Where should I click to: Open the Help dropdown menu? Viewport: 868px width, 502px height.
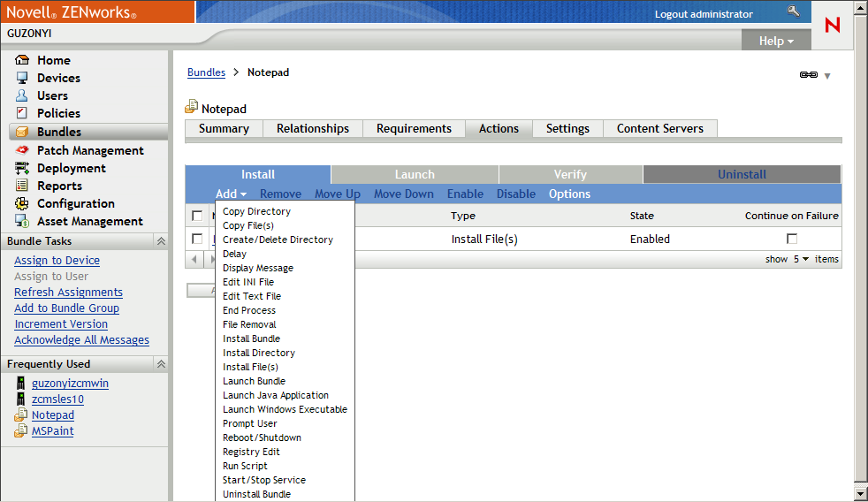click(776, 41)
